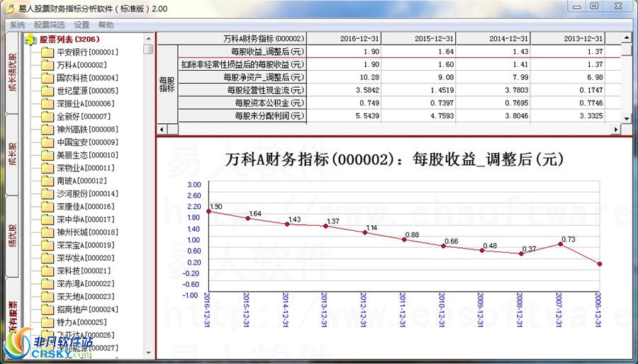Click the folder icon next to 招商地产[000024]
Image resolution: width=638 pixels, height=364 pixels.
[47, 309]
